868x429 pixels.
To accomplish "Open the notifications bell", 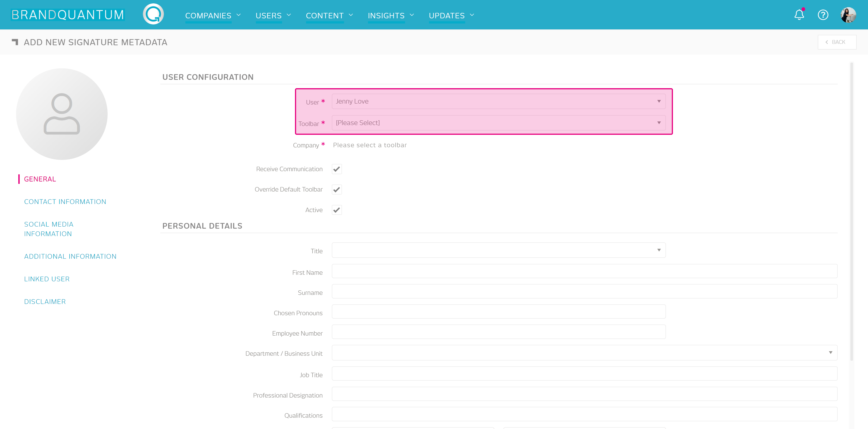I will tap(799, 15).
